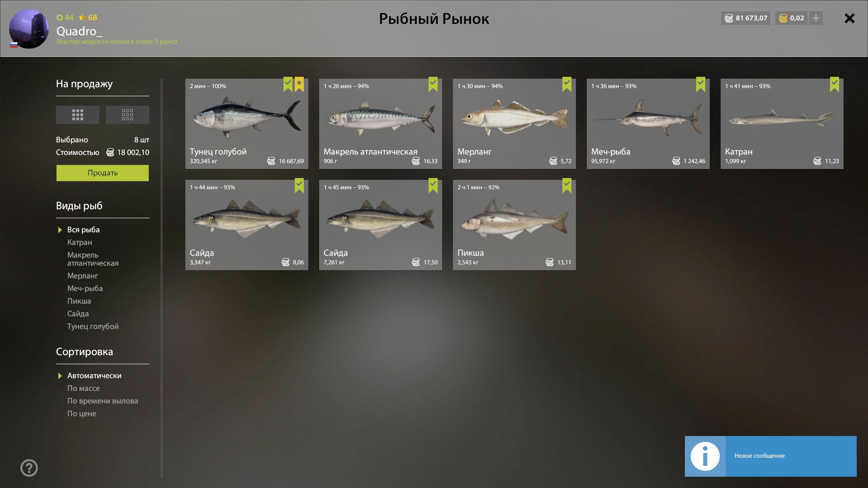Click the star trophy badge on Тунец голубой
The width and height of the screenshot is (868, 488).
299,84
